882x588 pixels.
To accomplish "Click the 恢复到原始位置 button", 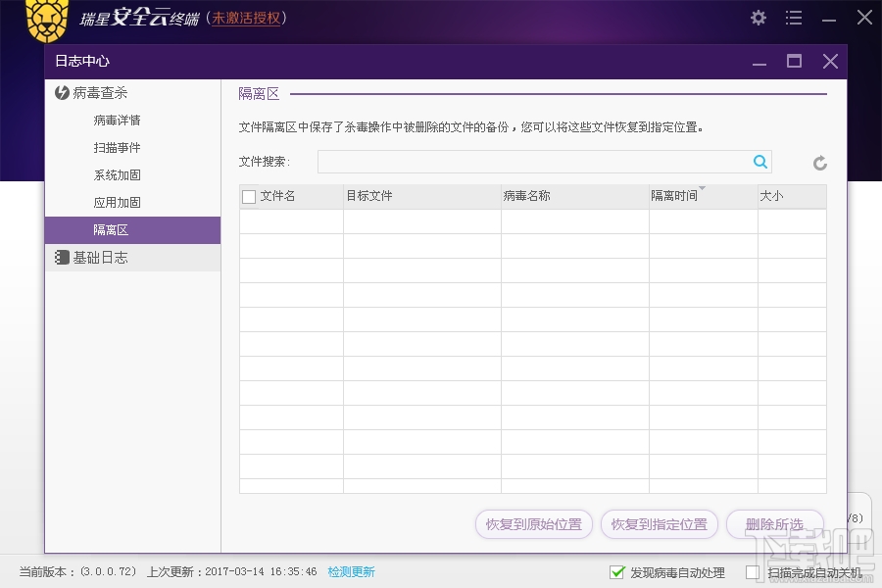I will [x=533, y=524].
